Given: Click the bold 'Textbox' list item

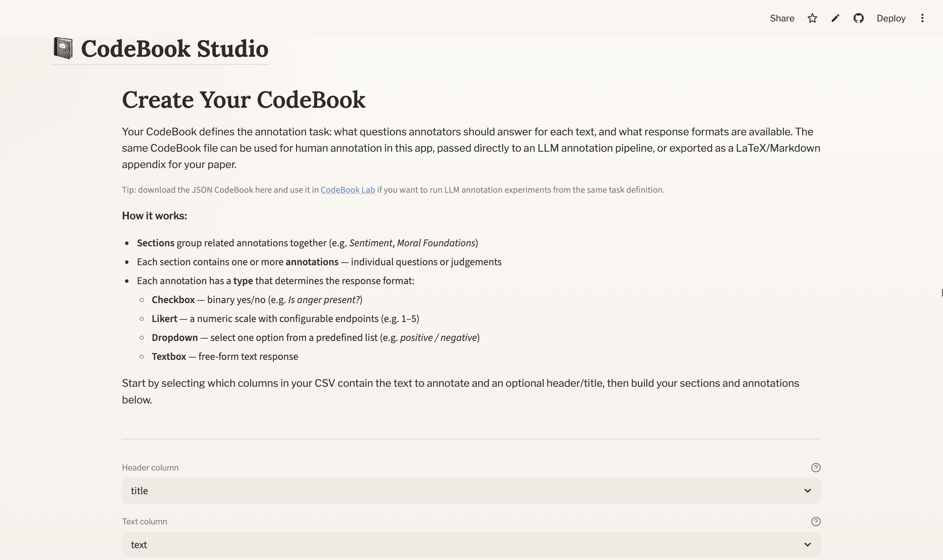Looking at the screenshot, I should (x=169, y=356).
